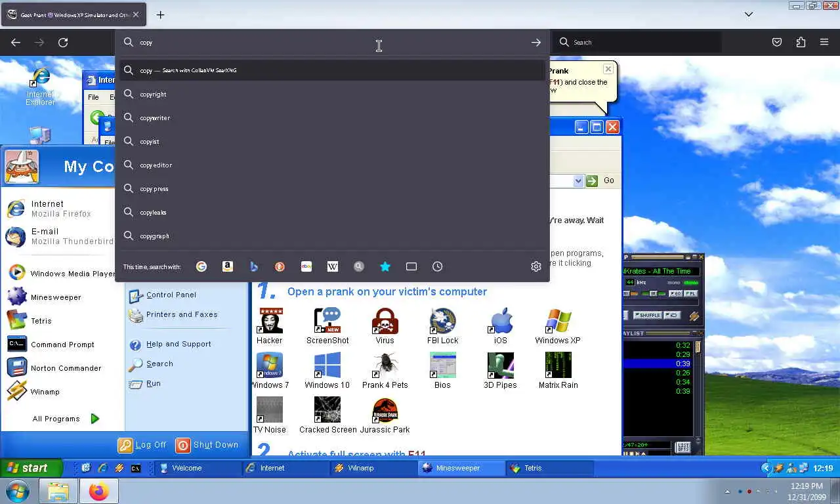Show hidden tray icons arrow in Windows 7 taskbar
The image size is (840, 504).
click(727, 492)
